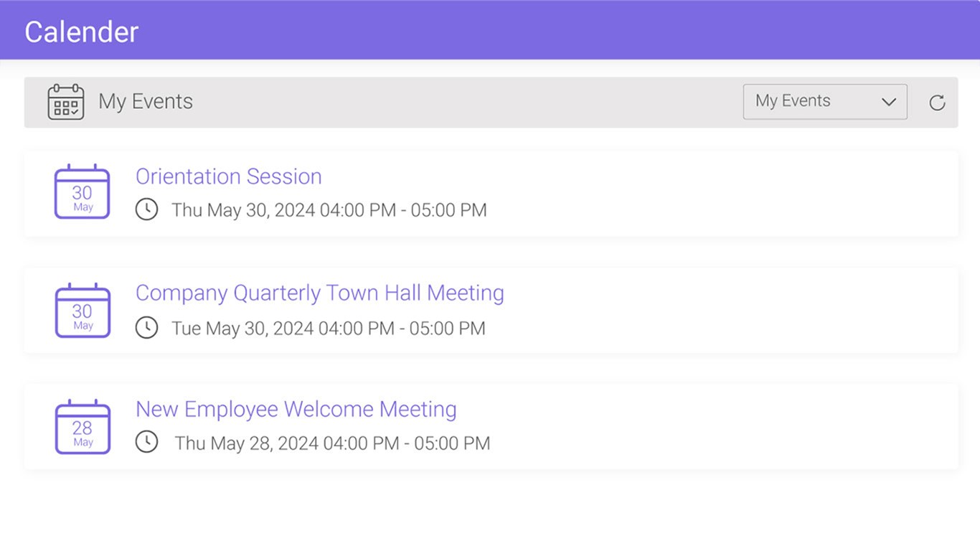Click Orientation Session calendar date icon
The height and width of the screenshot is (551, 980).
point(83,192)
